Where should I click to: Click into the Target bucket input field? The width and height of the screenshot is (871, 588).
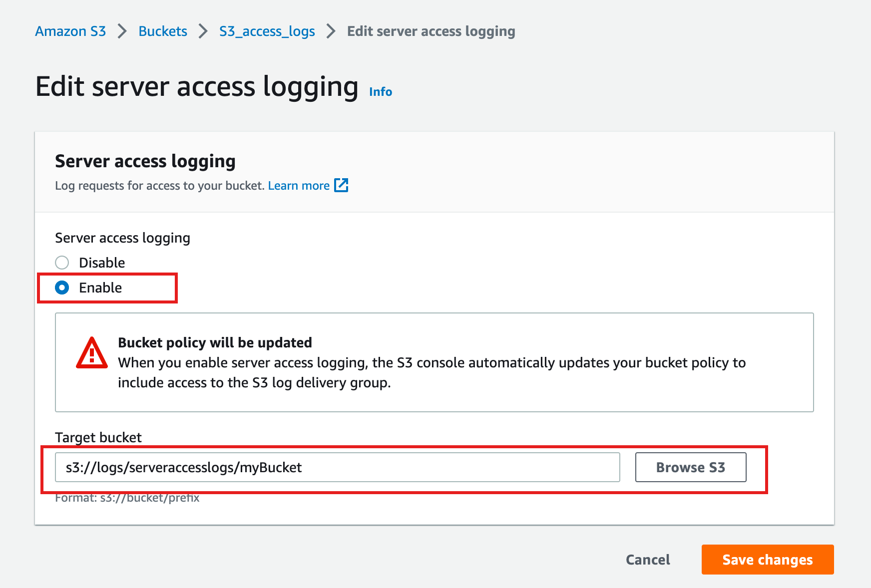337,467
